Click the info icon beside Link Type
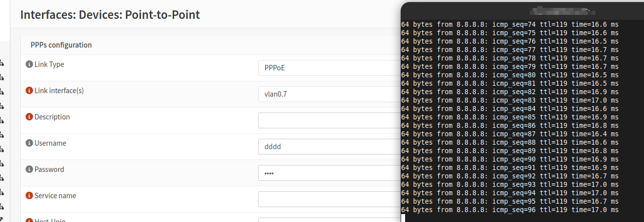Screen dimensions: 644x222 tap(29, 64)
